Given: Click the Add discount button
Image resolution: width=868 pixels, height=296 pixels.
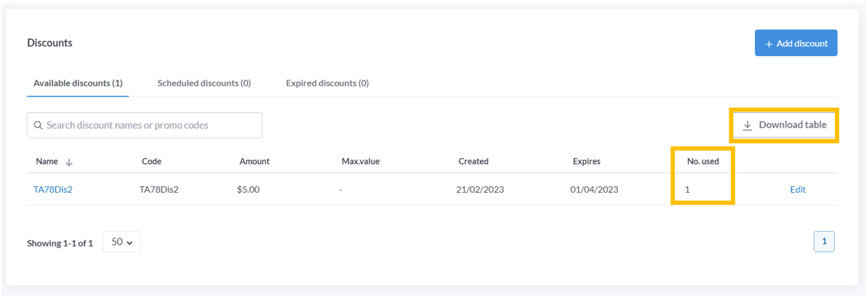Looking at the screenshot, I should click(796, 44).
